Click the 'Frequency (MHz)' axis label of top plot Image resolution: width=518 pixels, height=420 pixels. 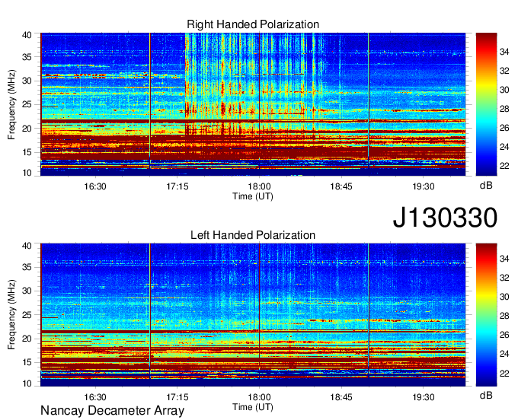click(x=11, y=104)
